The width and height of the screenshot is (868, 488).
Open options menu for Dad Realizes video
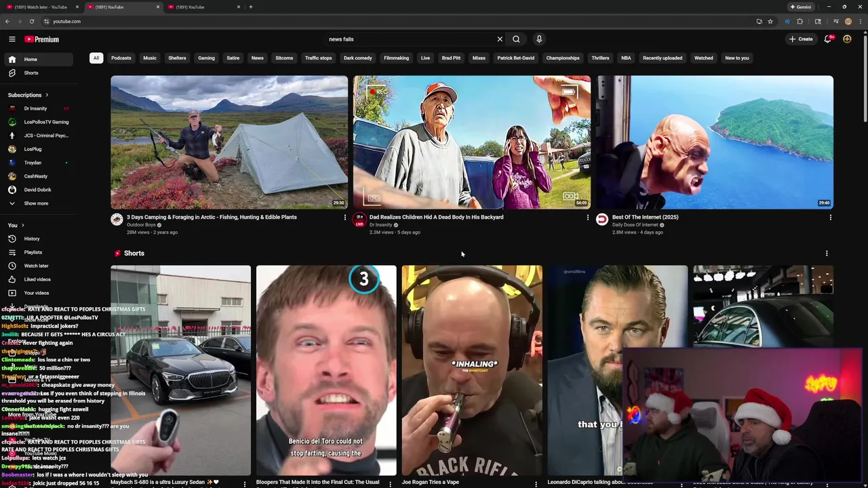[587, 218]
